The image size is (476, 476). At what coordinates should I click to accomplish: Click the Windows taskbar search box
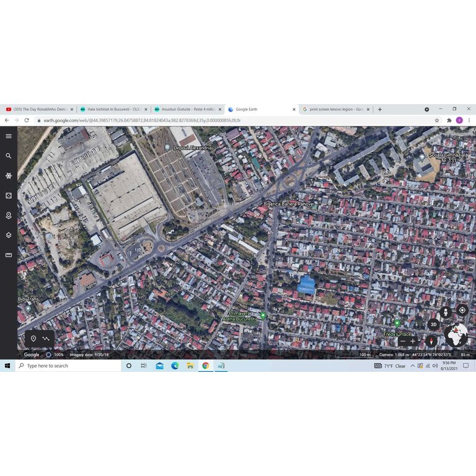click(68, 366)
